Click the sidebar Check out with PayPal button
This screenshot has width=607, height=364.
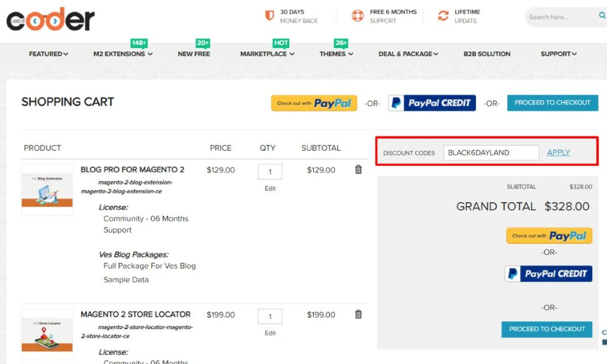pos(549,235)
